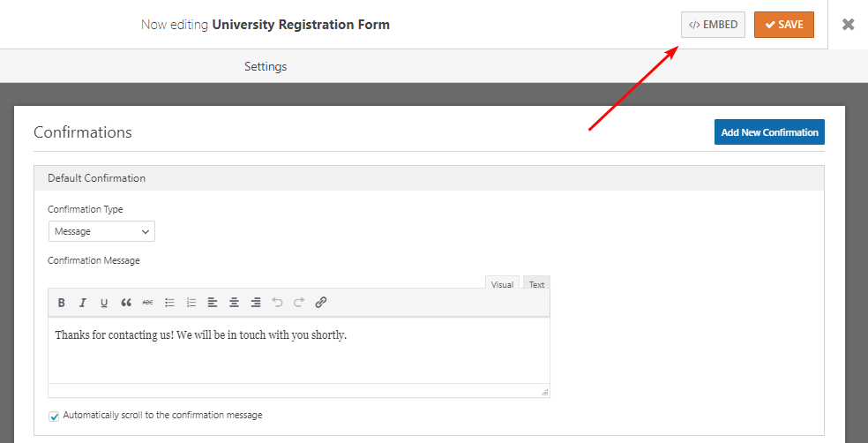Align message text right

point(256,303)
